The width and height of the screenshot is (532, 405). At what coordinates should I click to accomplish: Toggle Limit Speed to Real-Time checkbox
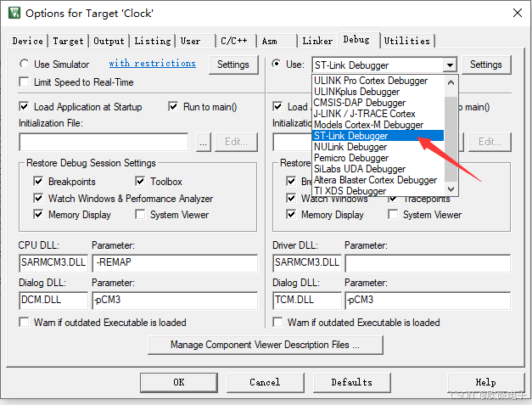[24, 82]
